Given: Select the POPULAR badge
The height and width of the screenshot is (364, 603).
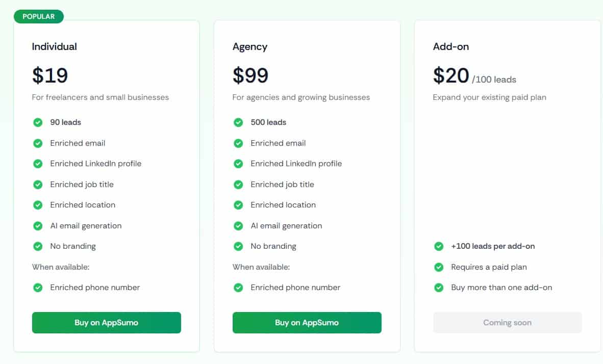Looking at the screenshot, I should click(x=39, y=16).
